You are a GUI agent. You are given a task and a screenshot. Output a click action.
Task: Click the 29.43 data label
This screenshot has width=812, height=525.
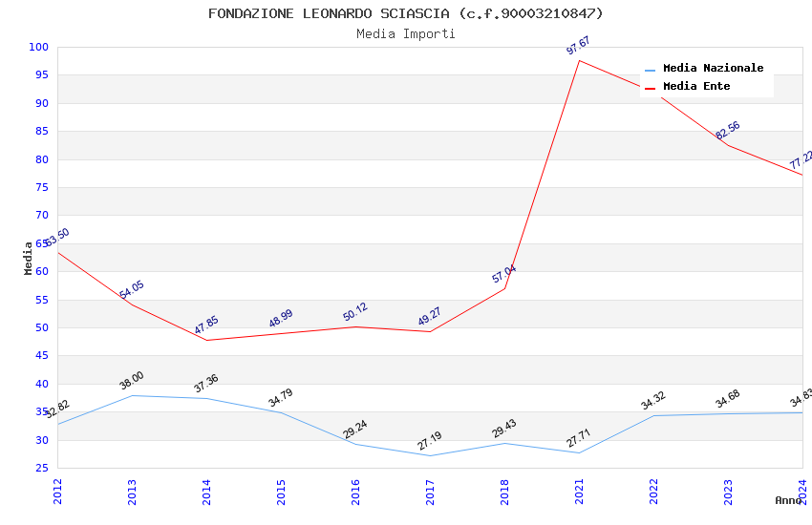point(503,429)
